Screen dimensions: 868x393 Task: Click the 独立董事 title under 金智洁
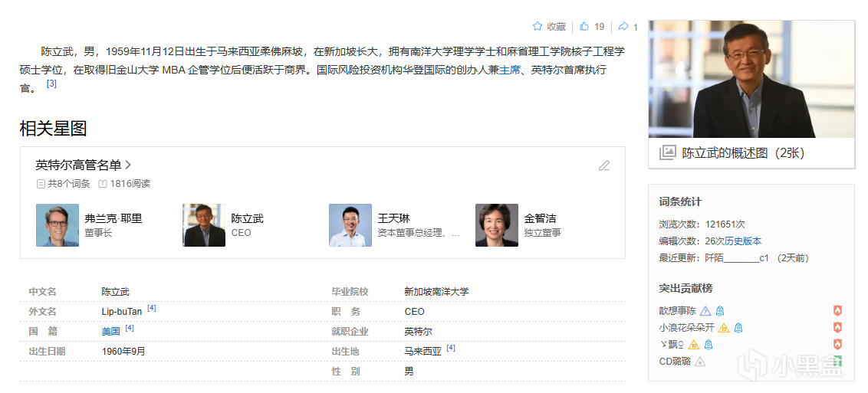(x=543, y=233)
